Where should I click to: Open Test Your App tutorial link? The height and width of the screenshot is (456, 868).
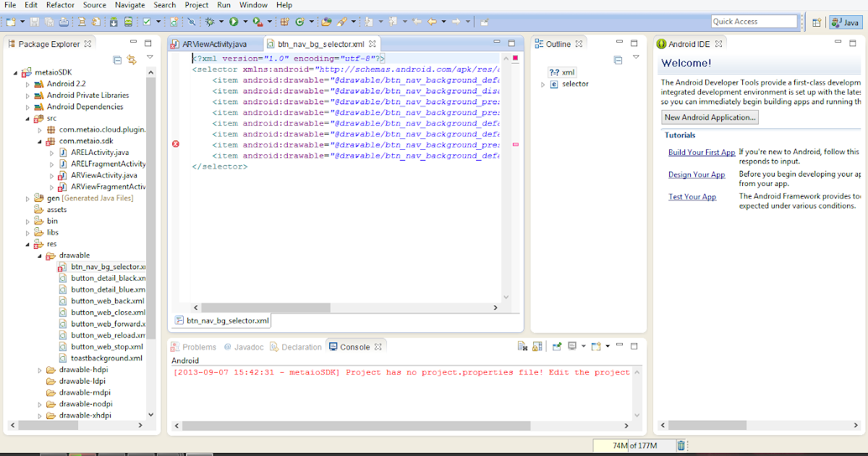(x=692, y=197)
